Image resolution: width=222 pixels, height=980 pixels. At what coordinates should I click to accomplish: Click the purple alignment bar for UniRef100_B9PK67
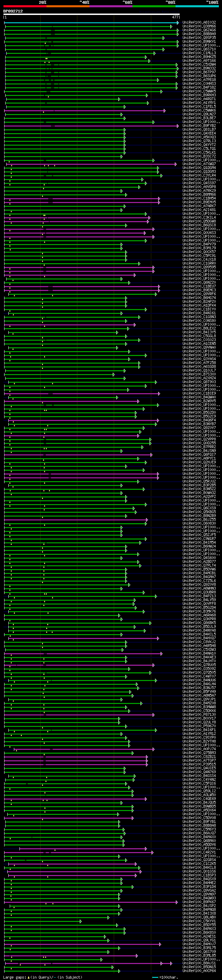(x=91, y=902)
